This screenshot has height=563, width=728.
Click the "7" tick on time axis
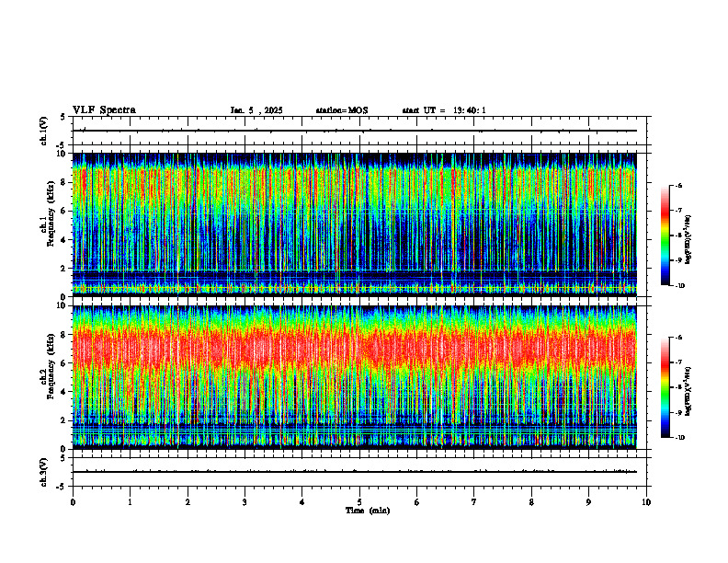click(474, 502)
